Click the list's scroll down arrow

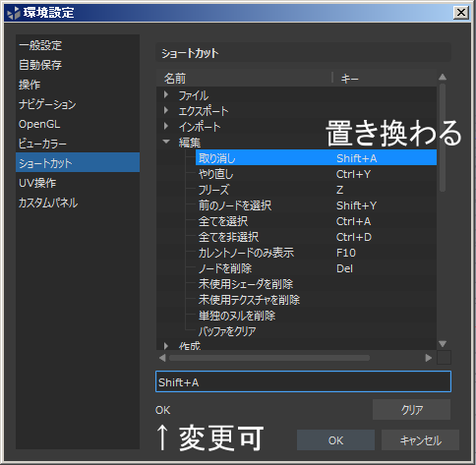[443, 343]
